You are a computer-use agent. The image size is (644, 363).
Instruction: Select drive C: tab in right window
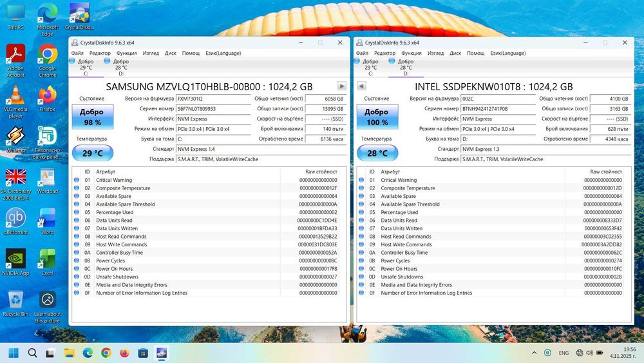tap(370, 67)
